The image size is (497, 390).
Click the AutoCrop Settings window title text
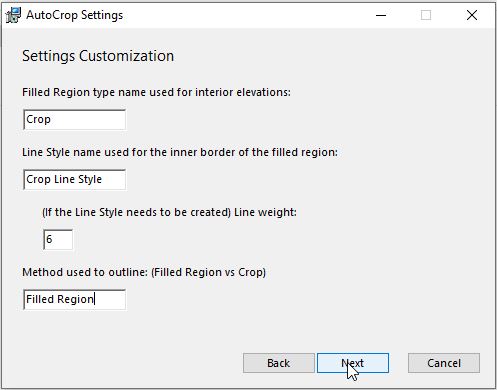pos(75,15)
